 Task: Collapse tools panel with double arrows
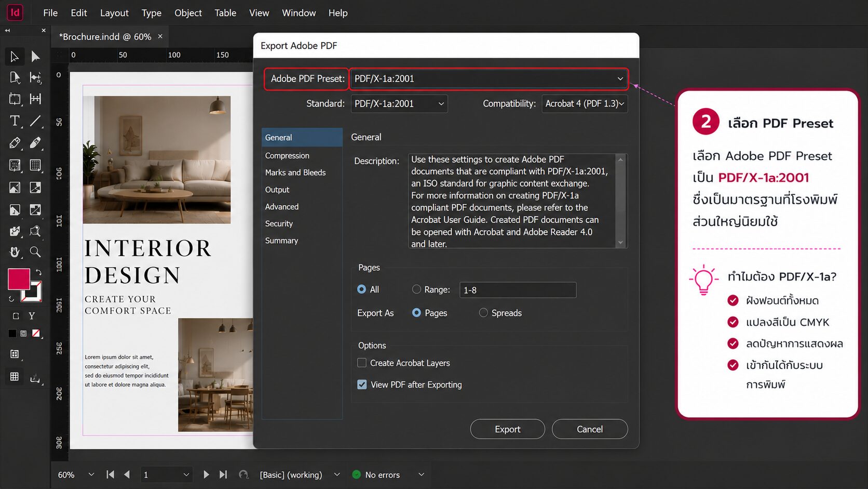pos(7,31)
